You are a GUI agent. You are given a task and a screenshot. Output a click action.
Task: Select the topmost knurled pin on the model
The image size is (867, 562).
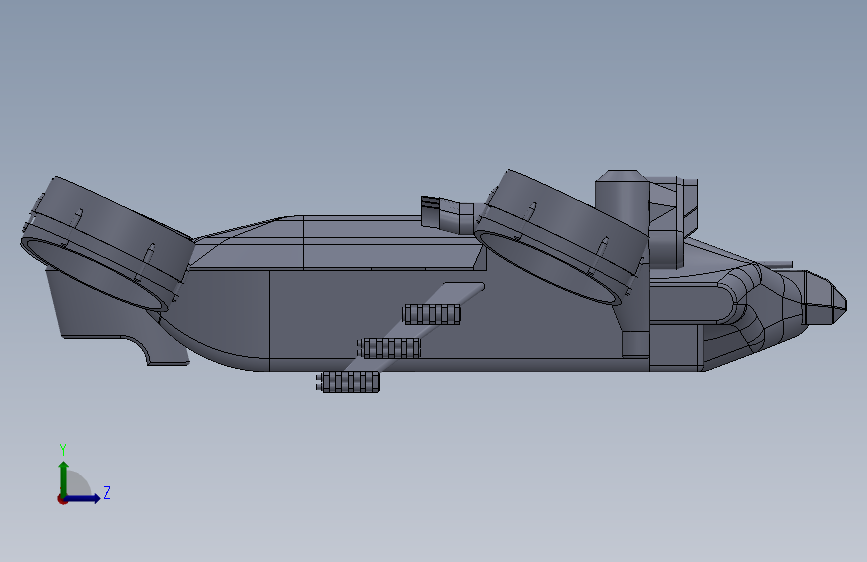pyautogui.click(x=432, y=314)
